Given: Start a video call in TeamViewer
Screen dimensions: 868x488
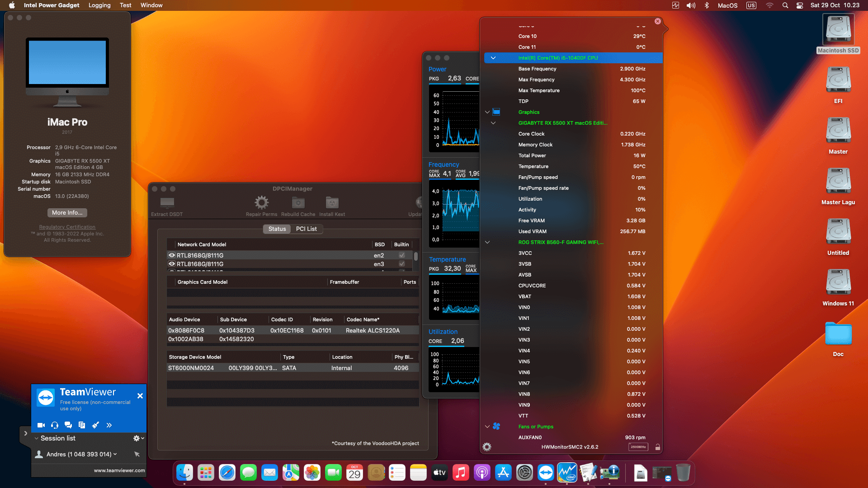Looking at the screenshot, I should (41, 425).
